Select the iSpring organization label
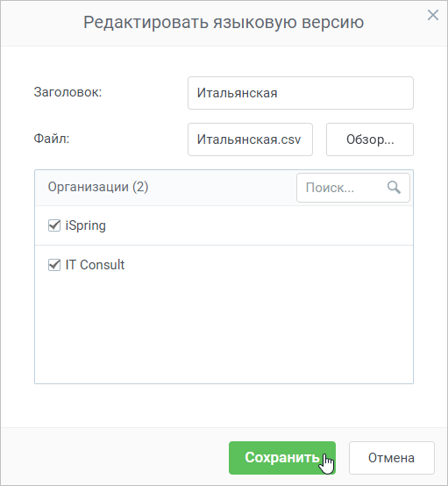The height and width of the screenshot is (486, 448). (86, 225)
